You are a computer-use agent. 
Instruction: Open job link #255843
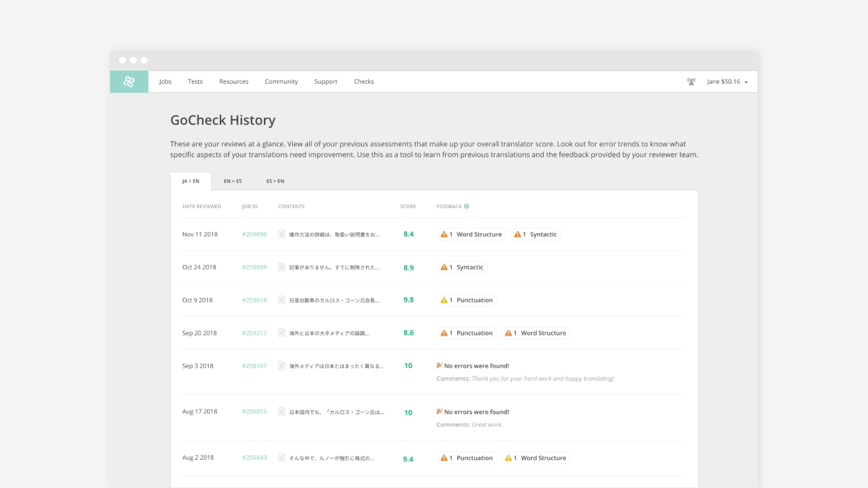(255, 457)
